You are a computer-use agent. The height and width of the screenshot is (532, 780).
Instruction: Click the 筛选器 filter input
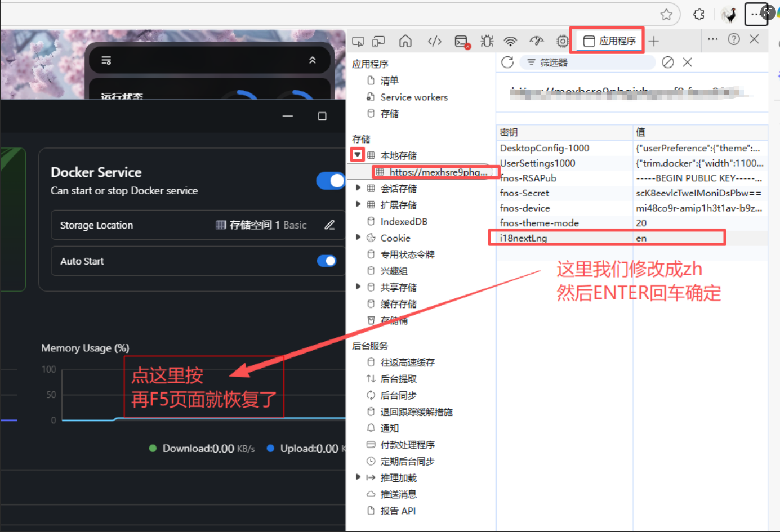click(587, 62)
